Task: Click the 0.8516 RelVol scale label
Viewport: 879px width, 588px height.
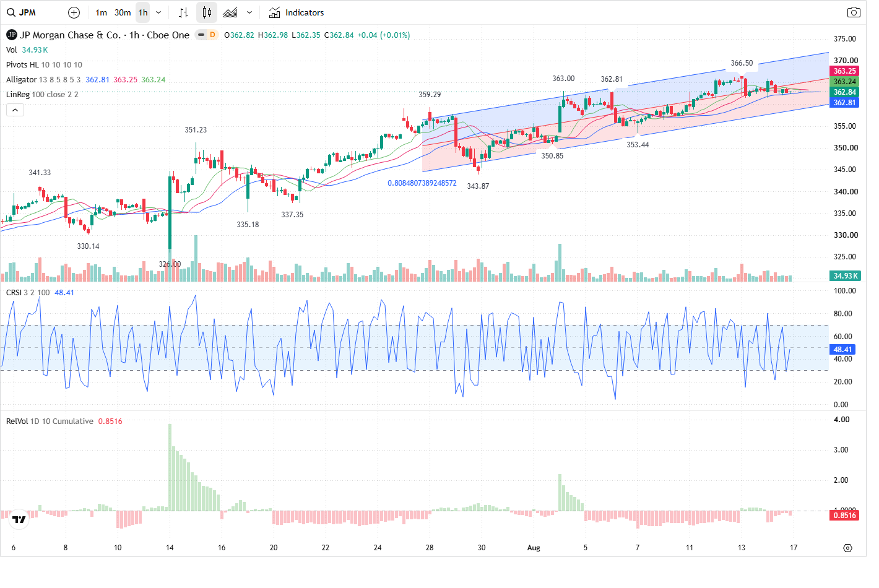Action: coord(844,516)
